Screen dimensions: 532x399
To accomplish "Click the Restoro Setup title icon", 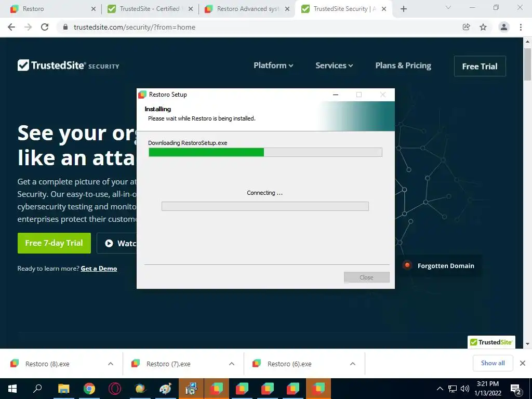I will coord(142,95).
